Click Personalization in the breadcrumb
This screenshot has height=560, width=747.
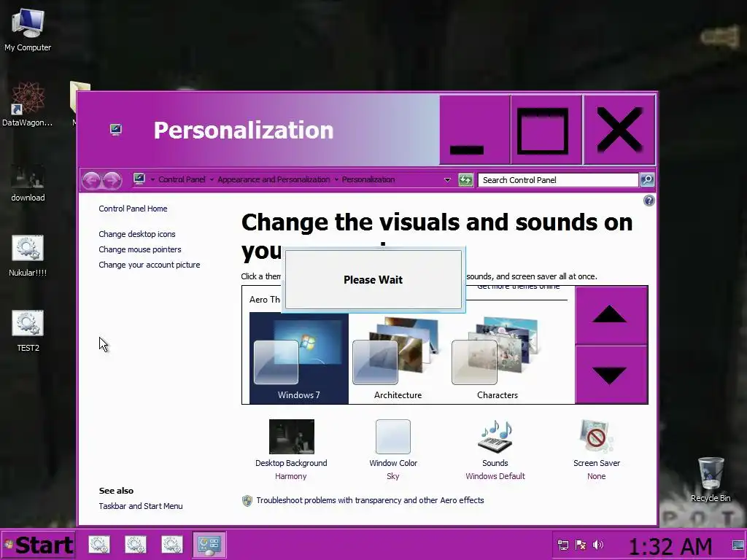(x=368, y=179)
